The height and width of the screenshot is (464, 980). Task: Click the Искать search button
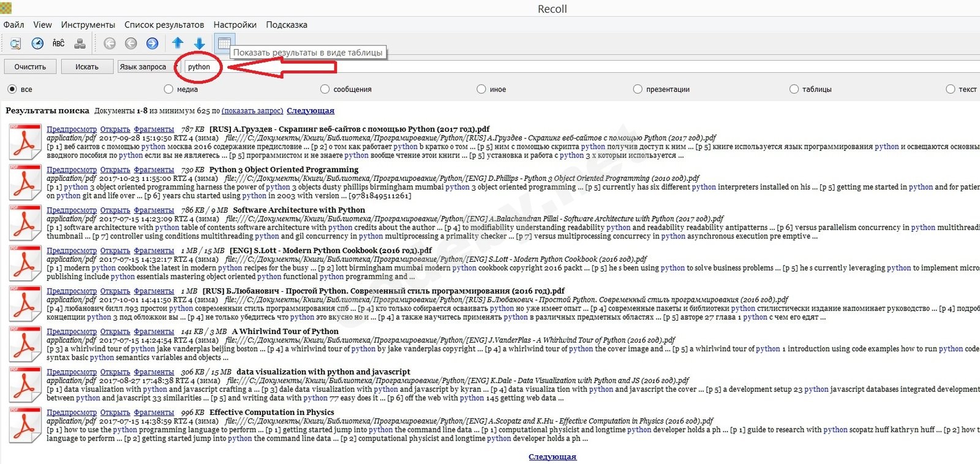click(x=87, y=67)
